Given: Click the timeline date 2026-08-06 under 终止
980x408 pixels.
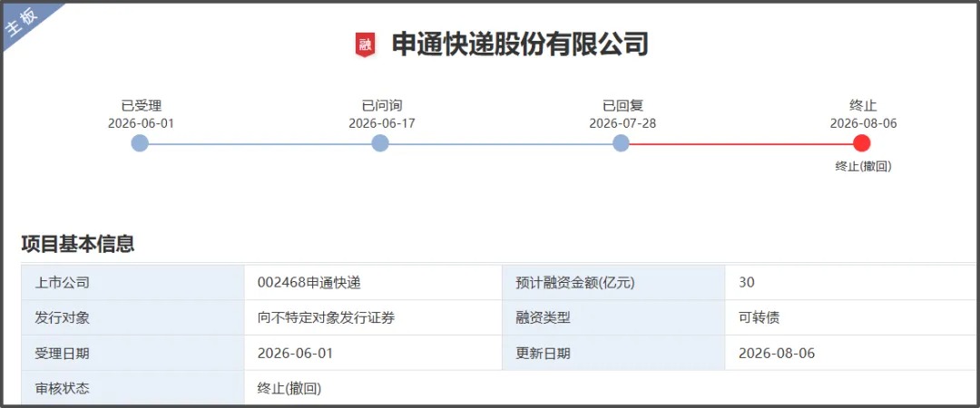Looking at the screenshot, I should click(x=863, y=123).
